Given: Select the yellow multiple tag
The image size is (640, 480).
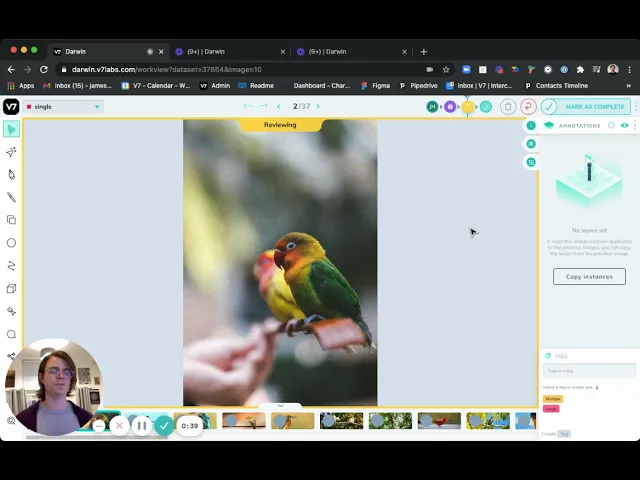Looking at the screenshot, I should tap(553, 399).
